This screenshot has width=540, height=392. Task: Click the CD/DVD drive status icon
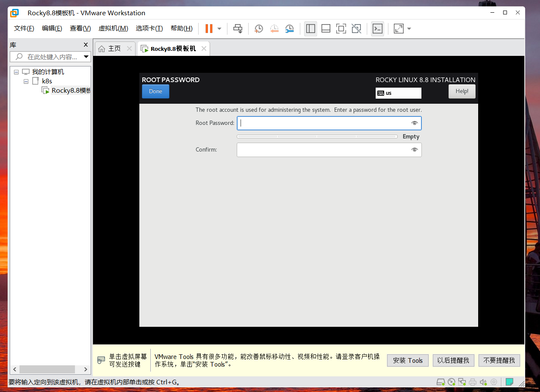[451, 382]
